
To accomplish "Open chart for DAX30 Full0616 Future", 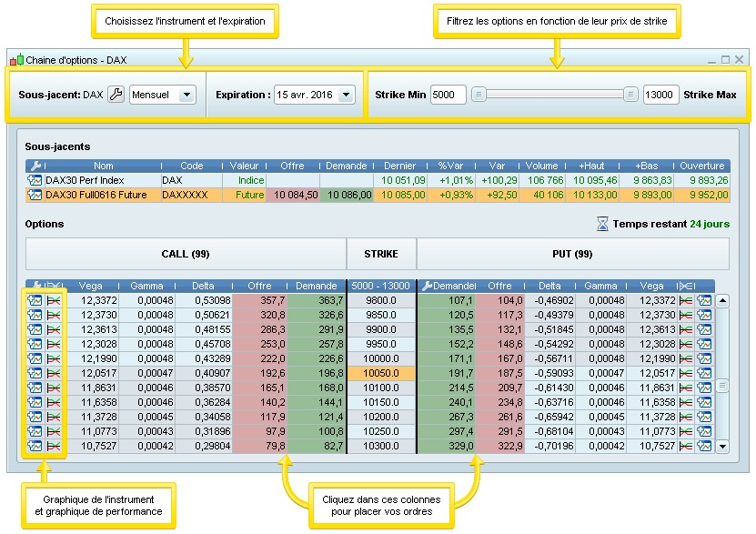I will 35,195.
